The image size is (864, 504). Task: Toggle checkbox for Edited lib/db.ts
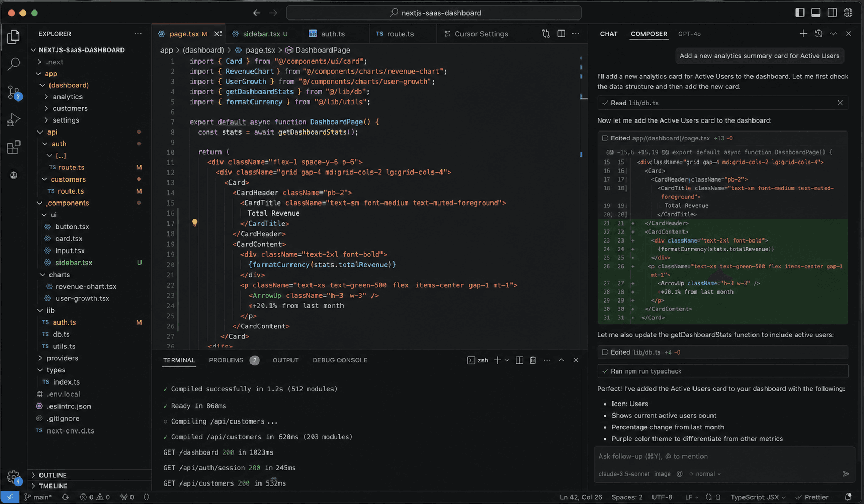(605, 352)
